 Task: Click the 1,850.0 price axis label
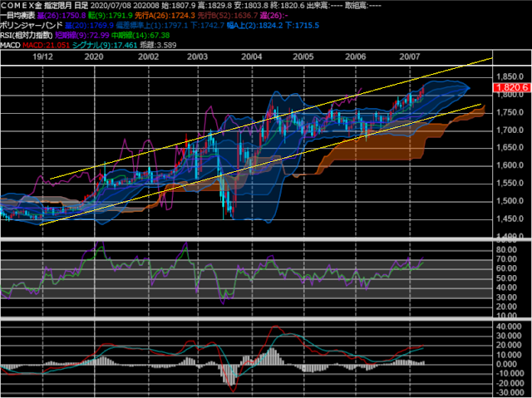(510, 76)
